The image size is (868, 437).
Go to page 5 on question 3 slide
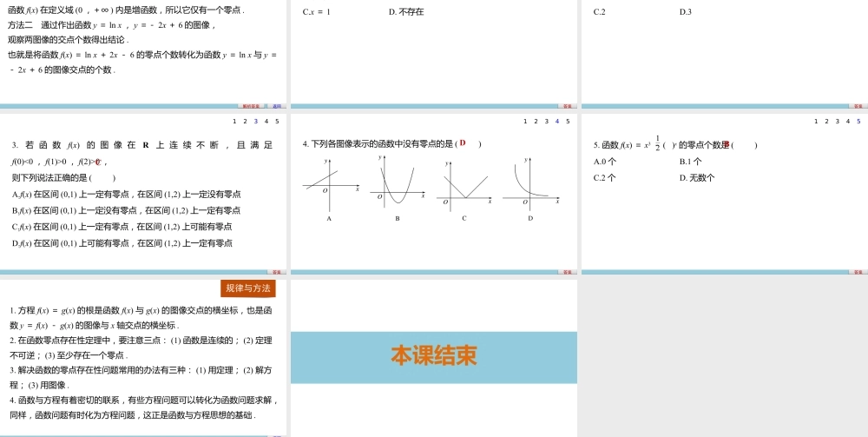point(278,122)
